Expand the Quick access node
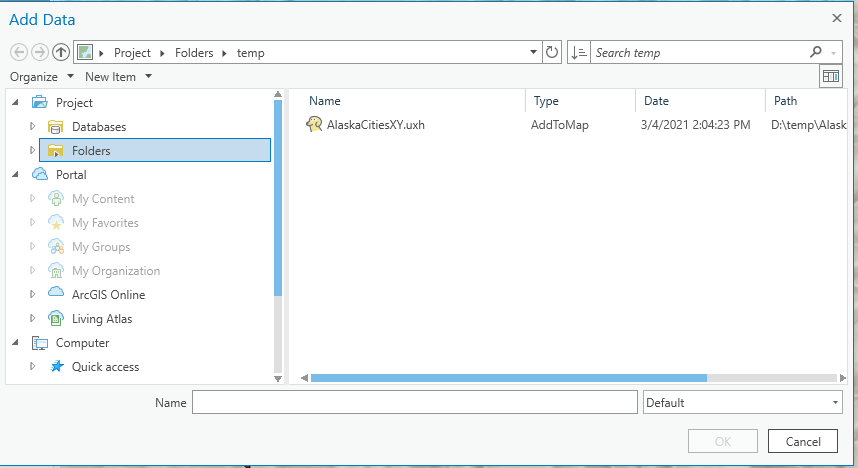858x468 pixels. [x=32, y=367]
